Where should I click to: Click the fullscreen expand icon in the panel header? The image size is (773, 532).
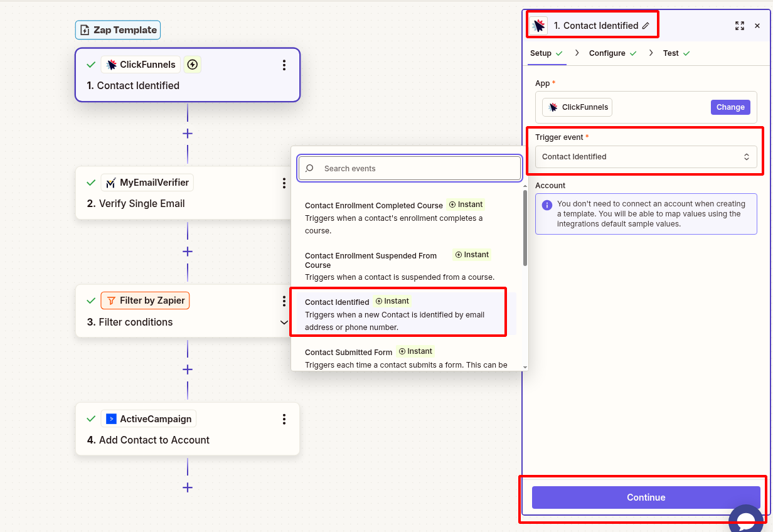tap(739, 26)
